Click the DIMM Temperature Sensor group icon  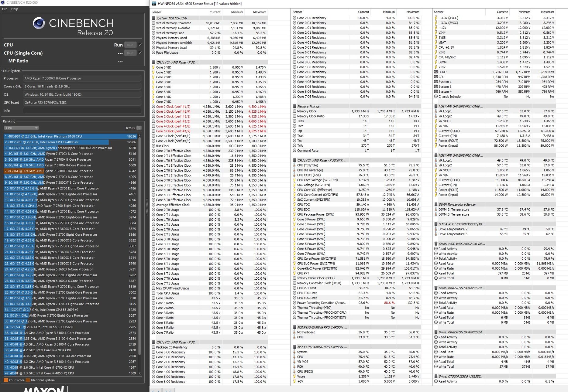tap(436, 205)
